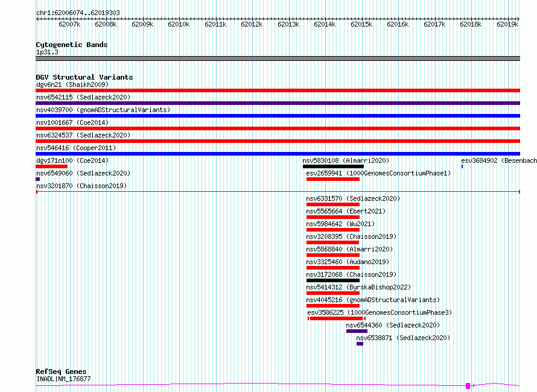Click the chr1:62006074..62019303 coordinate label

(78, 13)
